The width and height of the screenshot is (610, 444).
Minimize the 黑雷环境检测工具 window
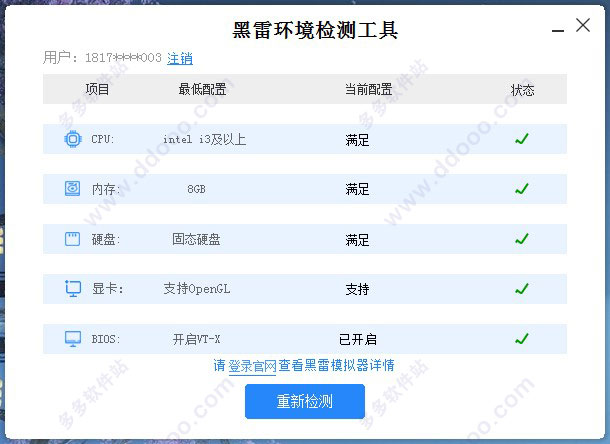(558, 30)
